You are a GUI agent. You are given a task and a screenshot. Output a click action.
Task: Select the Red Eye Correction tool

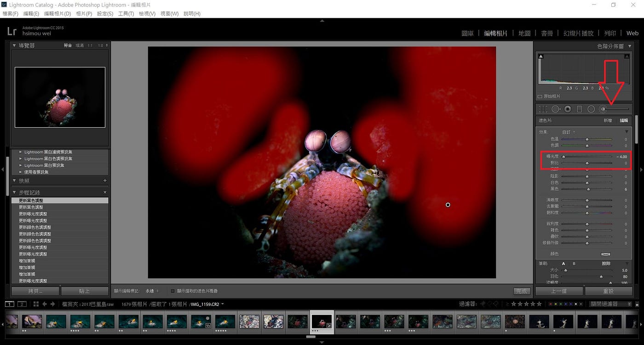coord(568,109)
